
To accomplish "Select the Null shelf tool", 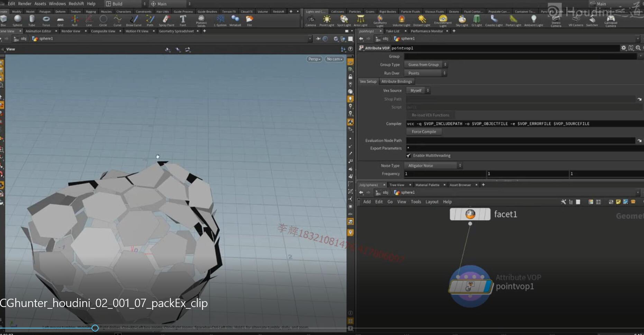I will pyautogui.click(x=75, y=20).
